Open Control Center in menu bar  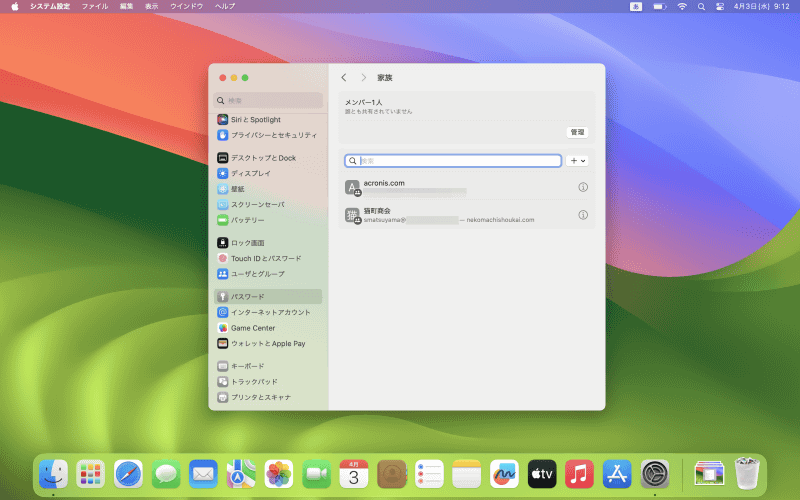(720, 6)
